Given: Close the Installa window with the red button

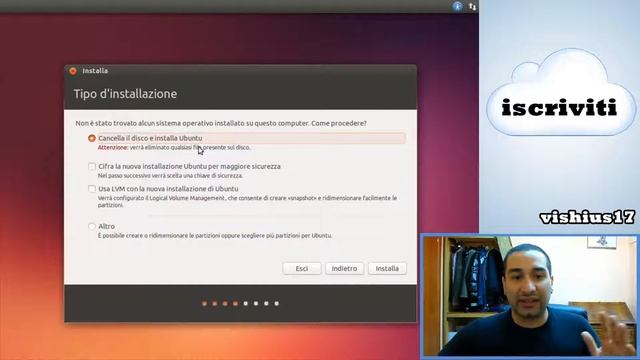Looking at the screenshot, I should pyautogui.click(x=73, y=71).
